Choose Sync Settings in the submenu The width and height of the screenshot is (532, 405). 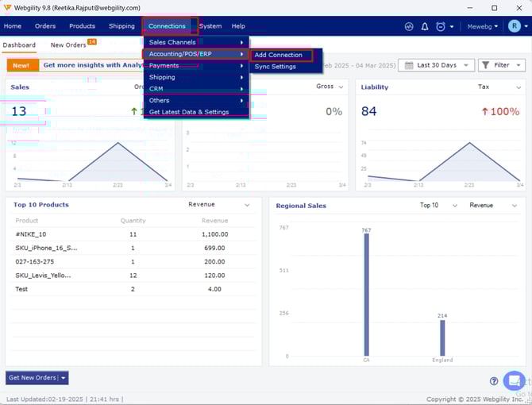pyautogui.click(x=275, y=67)
